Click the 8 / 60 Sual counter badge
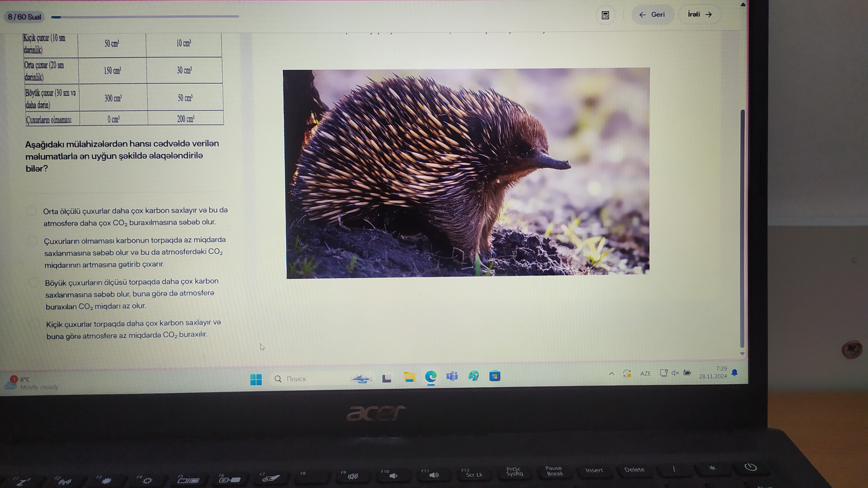The width and height of the screenshot is (868, 488). 24,17
